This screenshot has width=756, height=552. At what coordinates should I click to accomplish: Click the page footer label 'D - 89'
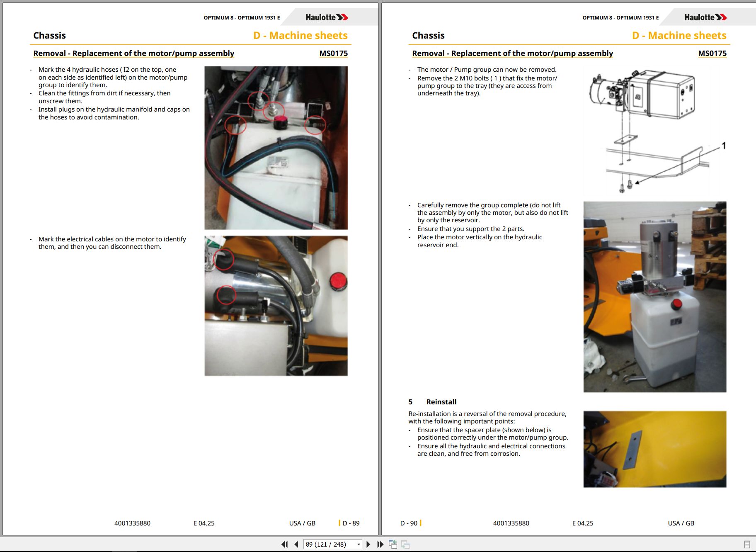coord(351,523)
